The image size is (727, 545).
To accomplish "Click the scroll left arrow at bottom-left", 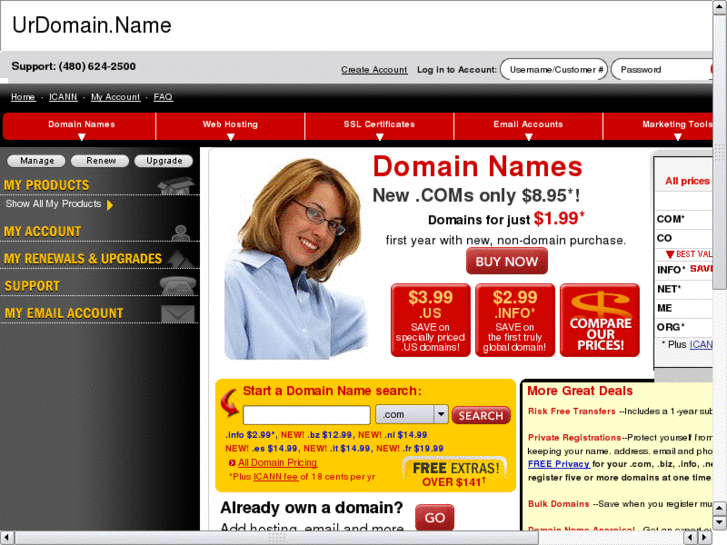I will [x=7, y=538].
